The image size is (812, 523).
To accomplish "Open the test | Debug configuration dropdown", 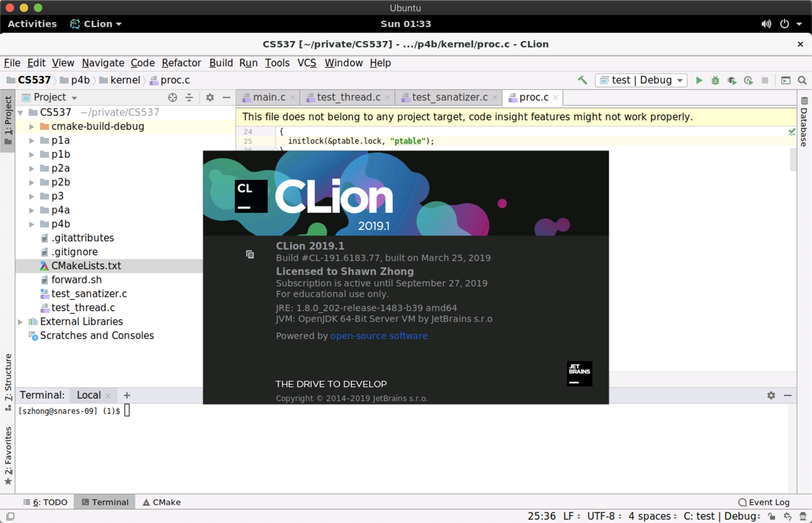I will pyautogui.click(x=641, y=80).
